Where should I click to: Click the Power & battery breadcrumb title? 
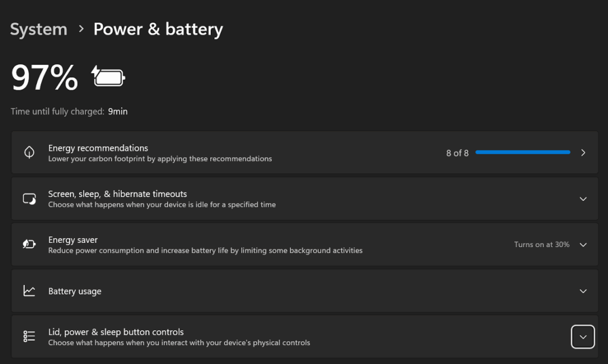pos(158,29)
